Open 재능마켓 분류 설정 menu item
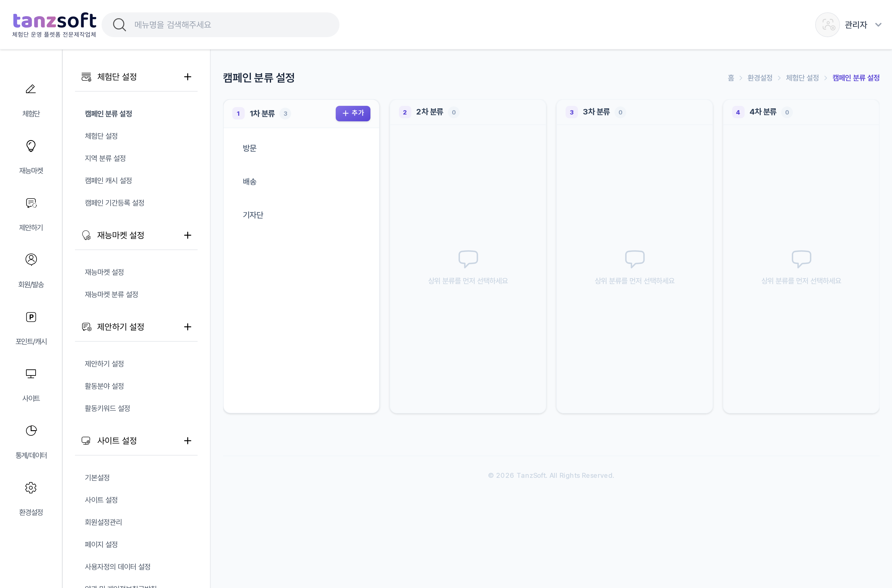This screenshot has height=588, width=892. pos(111,294)
